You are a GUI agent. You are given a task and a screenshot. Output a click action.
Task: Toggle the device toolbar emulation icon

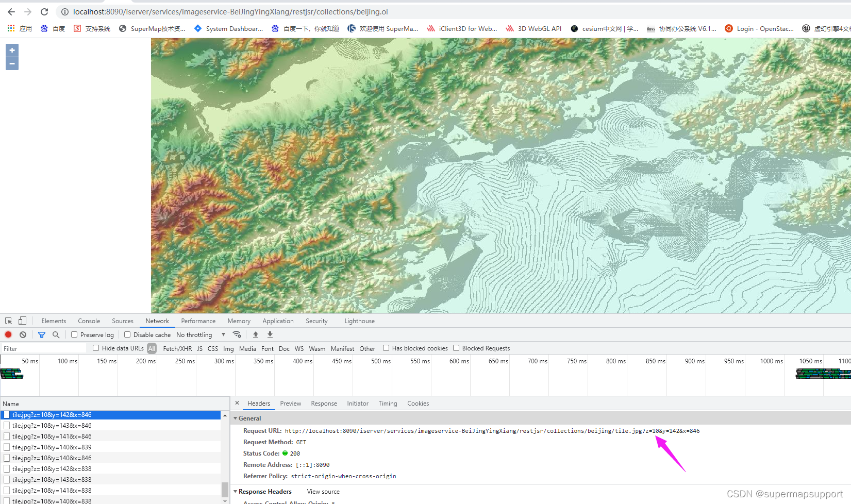[22, 321]
